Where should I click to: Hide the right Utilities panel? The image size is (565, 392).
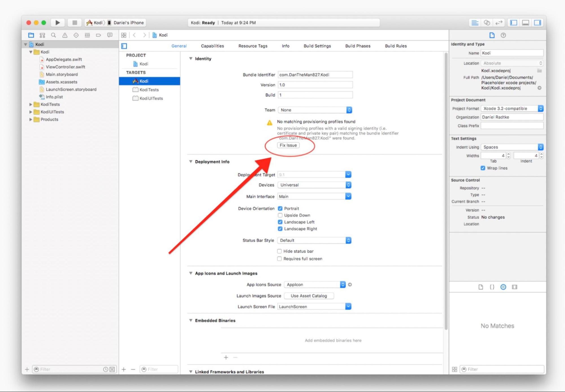coord(537,23)
